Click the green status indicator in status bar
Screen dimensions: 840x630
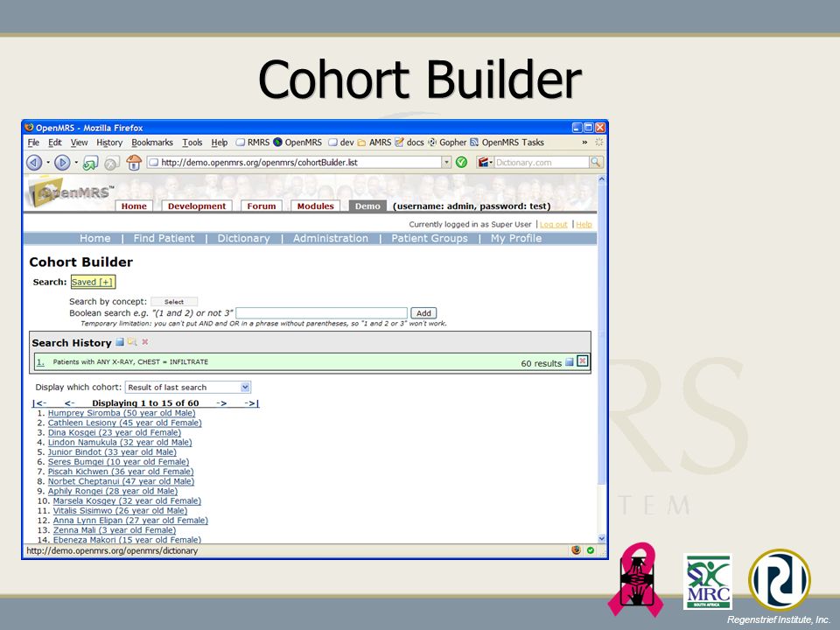(x=591, y=550)
